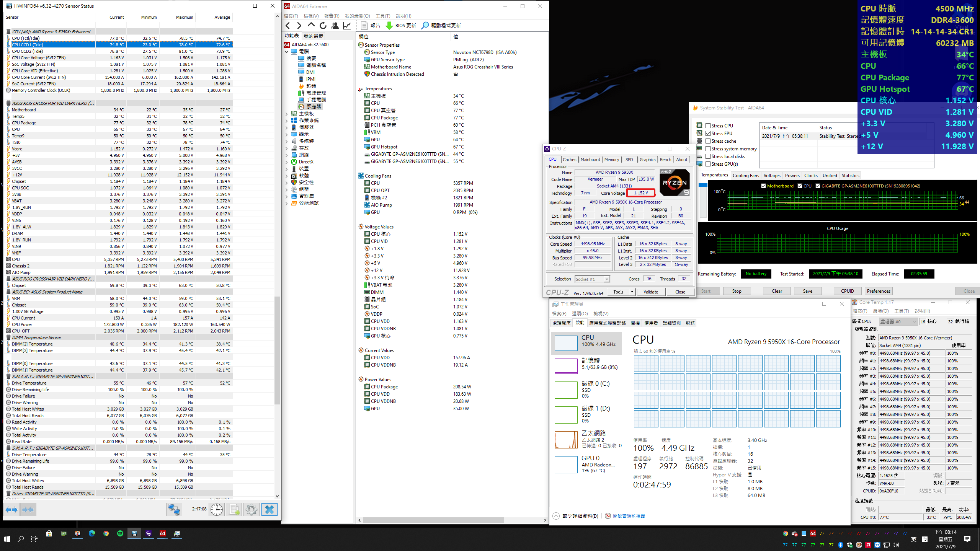Screen dimensions: 980x551
Task: Open Spotify taskbar icon
Action: tap(120, 533)
